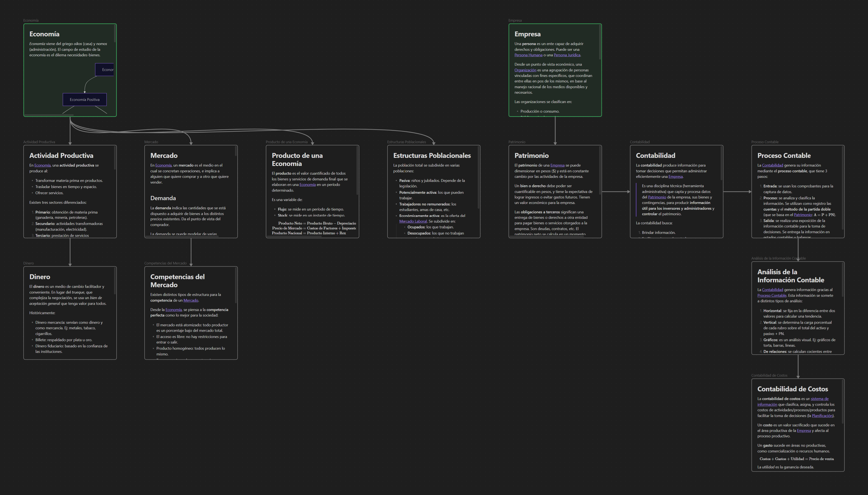Open the Patrimonio link in Contabilidad card
Viewport: 868px width, 495px height.
(657, 197)
